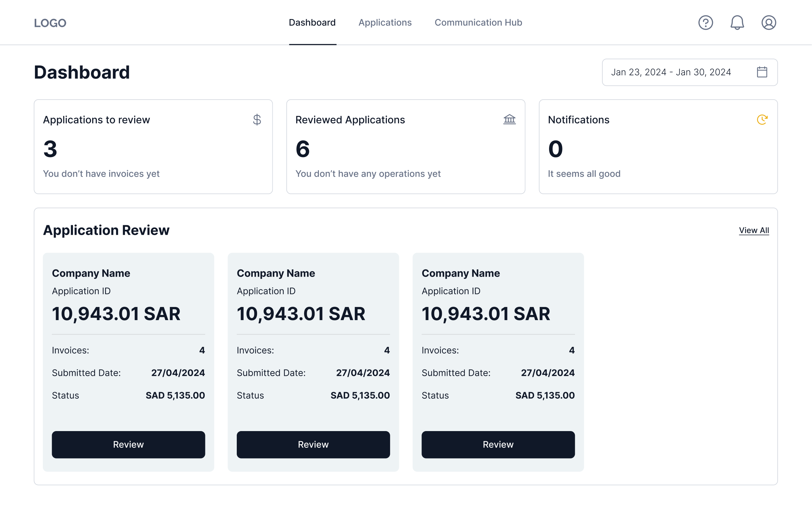This screenshot has height=508, width=812.
Task: Review the first company application
Action: [x=128, y=444]
